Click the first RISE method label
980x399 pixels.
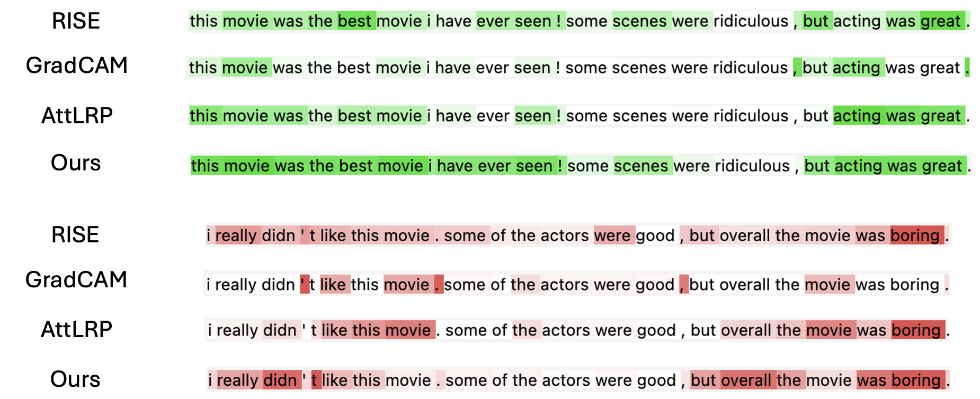click(76, 21)
